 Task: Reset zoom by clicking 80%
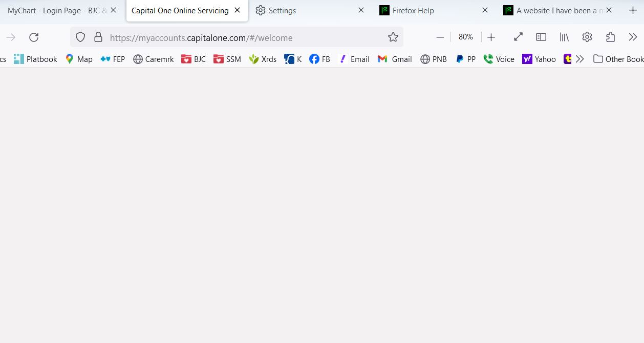click(x=466, y=37)
